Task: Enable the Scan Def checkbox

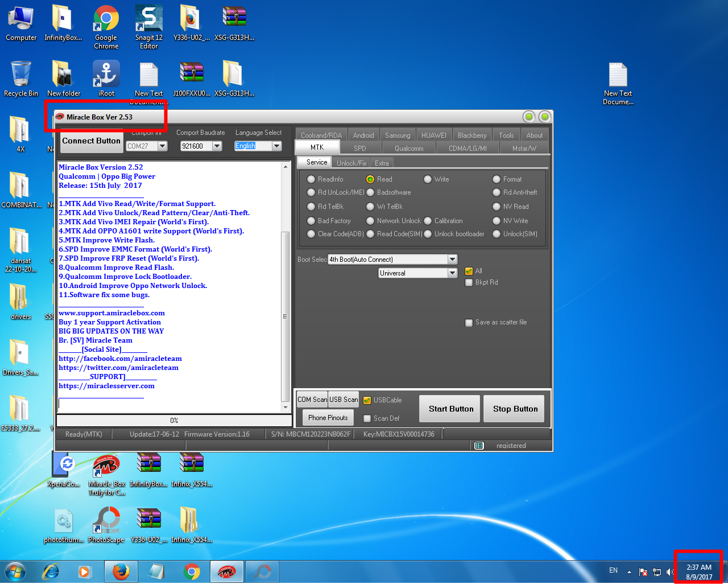Action: click(367, 418)
